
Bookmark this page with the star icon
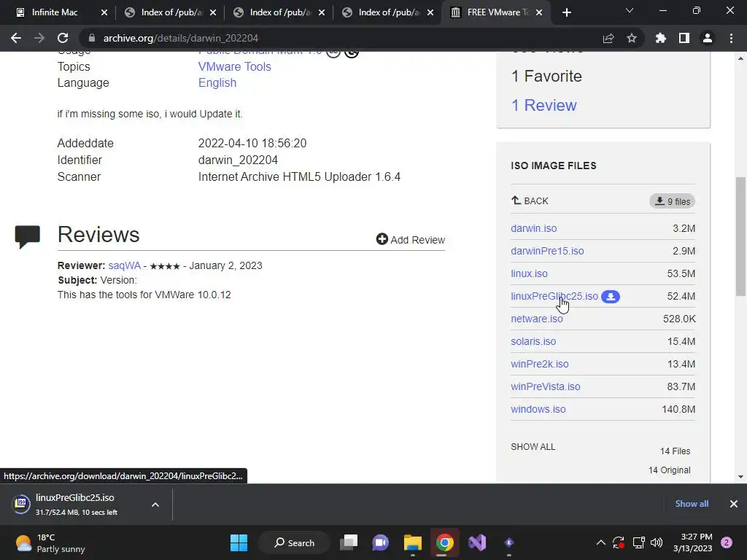pos(632,38)
